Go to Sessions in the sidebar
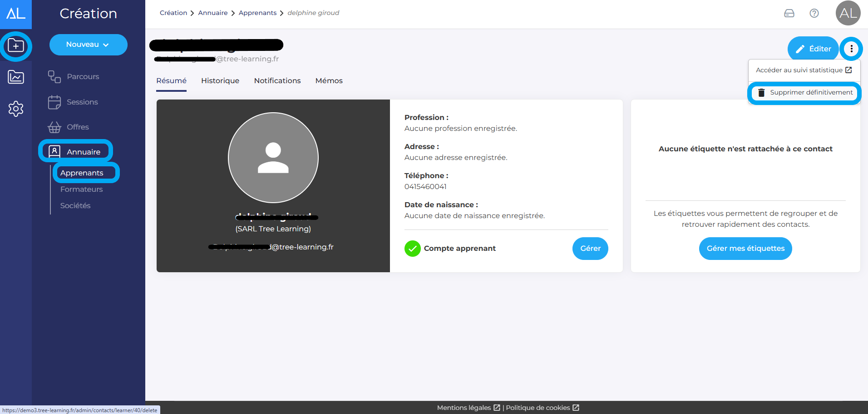This screenshot has height=414, width=868. (x=82, y=102)
